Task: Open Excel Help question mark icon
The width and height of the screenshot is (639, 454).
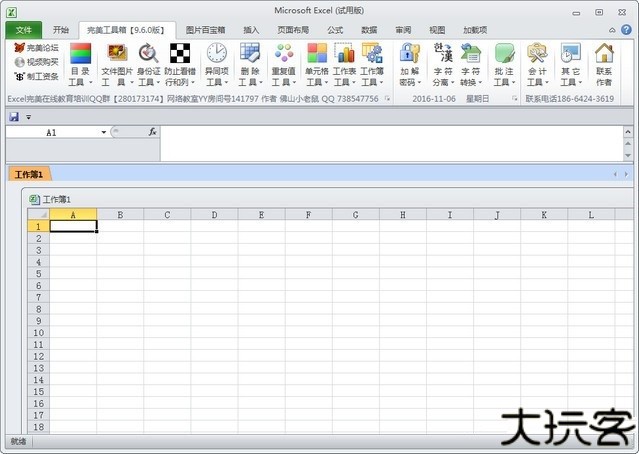Action: click(x=626, y=29)
